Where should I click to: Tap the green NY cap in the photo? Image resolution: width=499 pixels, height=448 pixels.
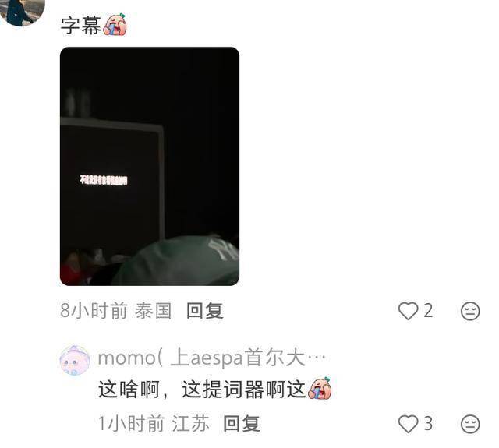coord(177,260)
